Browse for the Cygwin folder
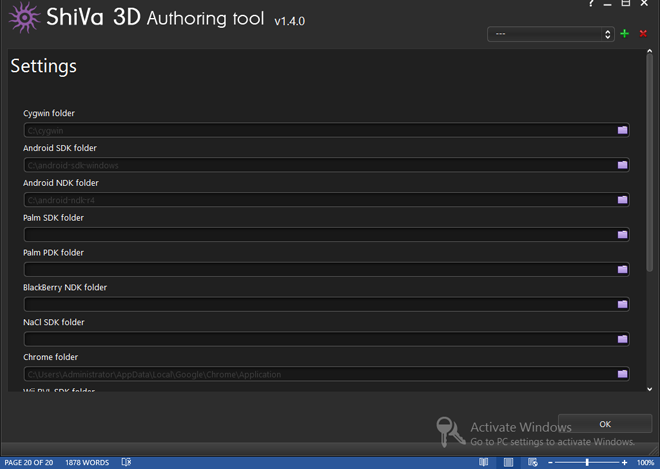Viewport: 660px width, 469px height. click(x=622, y=130)
